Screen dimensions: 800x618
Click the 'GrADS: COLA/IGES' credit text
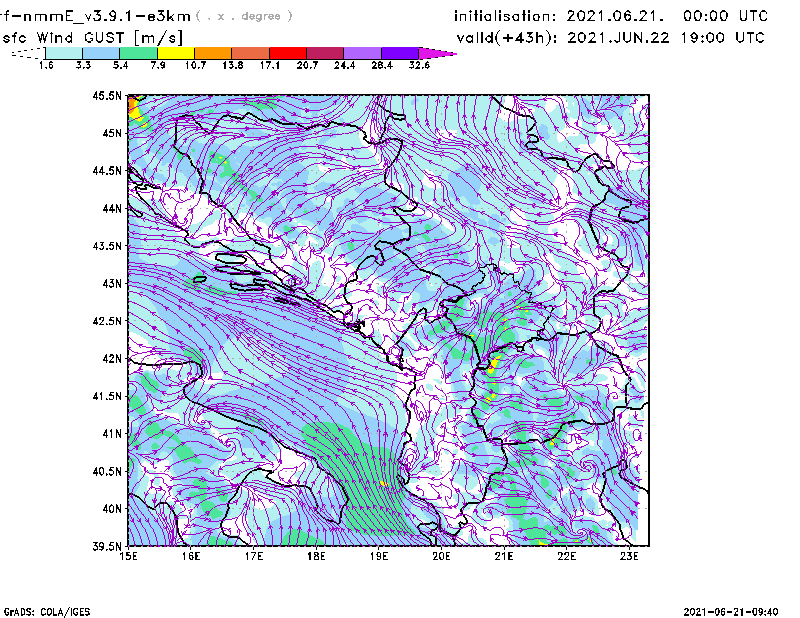[47, 612]
